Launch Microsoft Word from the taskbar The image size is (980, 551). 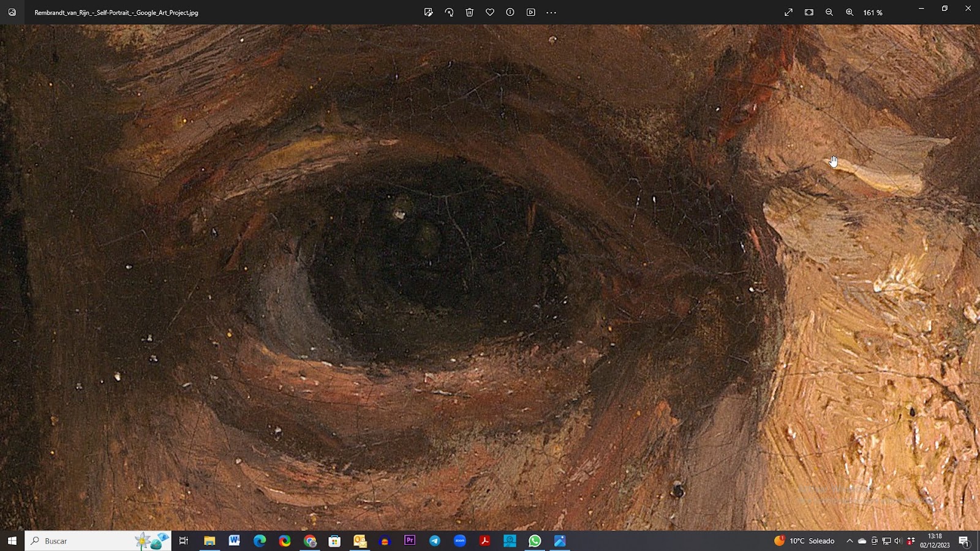coord(235,541)
